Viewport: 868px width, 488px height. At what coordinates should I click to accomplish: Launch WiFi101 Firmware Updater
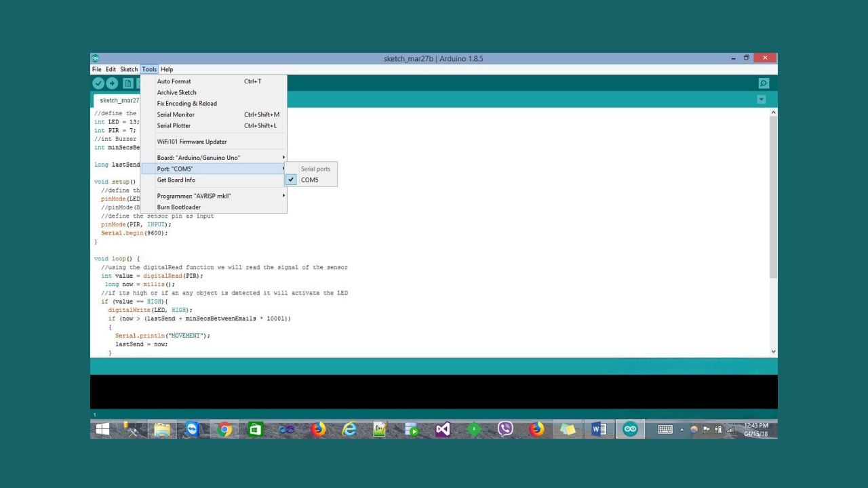click(214, 142)
